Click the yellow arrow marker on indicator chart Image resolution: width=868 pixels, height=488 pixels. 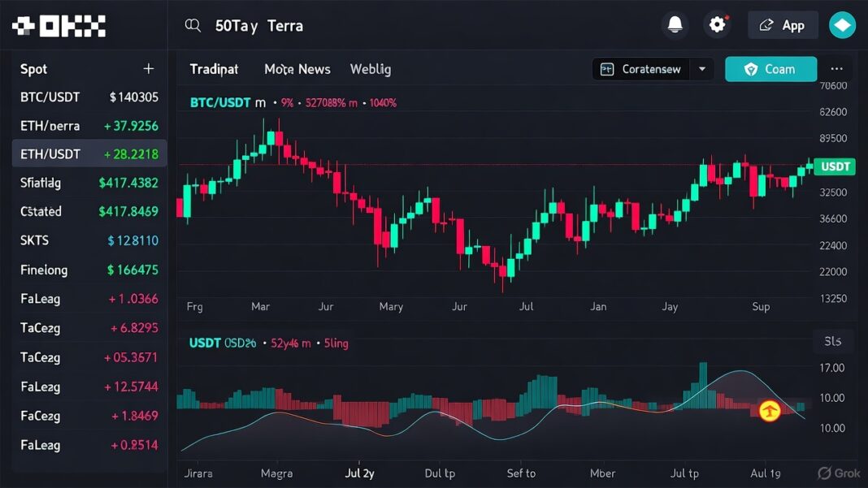tap(769, 411)
